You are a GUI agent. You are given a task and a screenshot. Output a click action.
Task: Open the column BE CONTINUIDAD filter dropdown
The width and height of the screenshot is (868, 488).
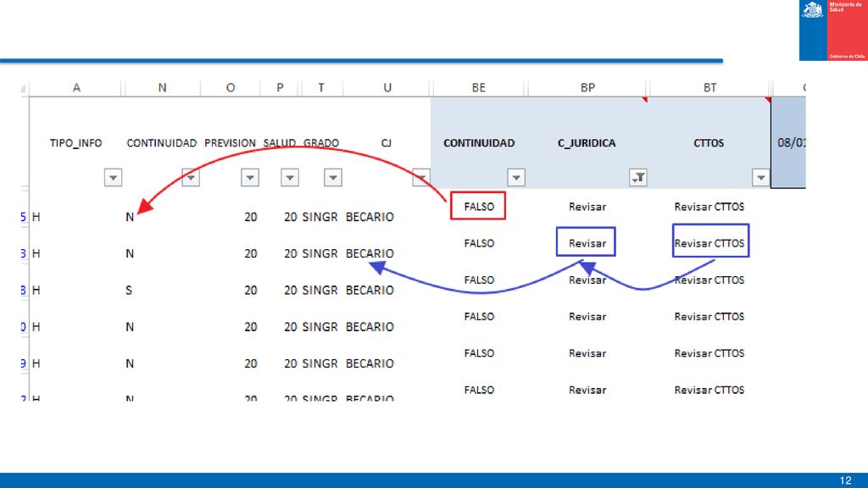click(516, 178)
